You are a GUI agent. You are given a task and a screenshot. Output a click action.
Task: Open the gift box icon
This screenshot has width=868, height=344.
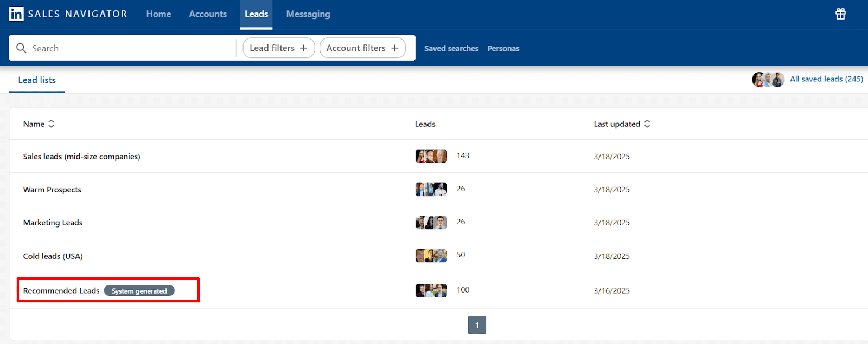coord(840,14)
